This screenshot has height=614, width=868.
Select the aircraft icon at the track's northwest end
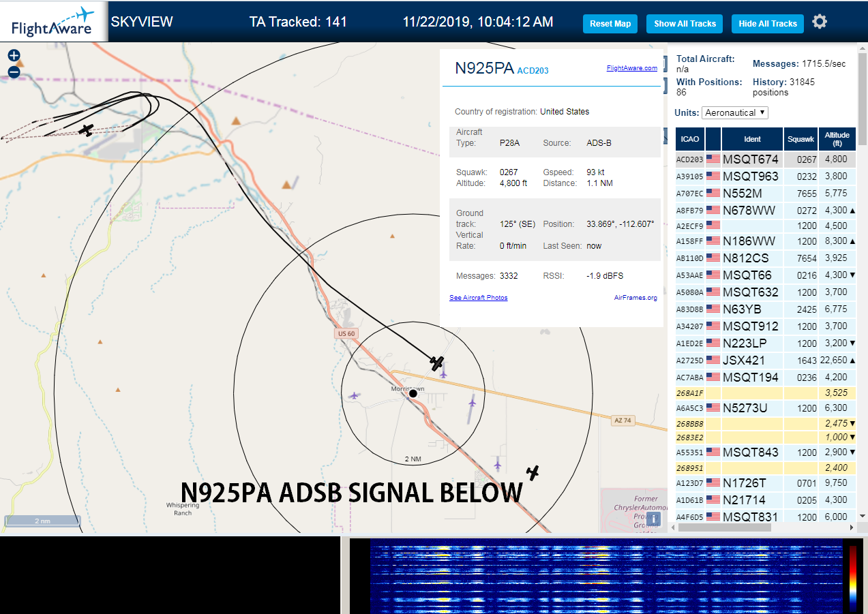click(86, 129)
